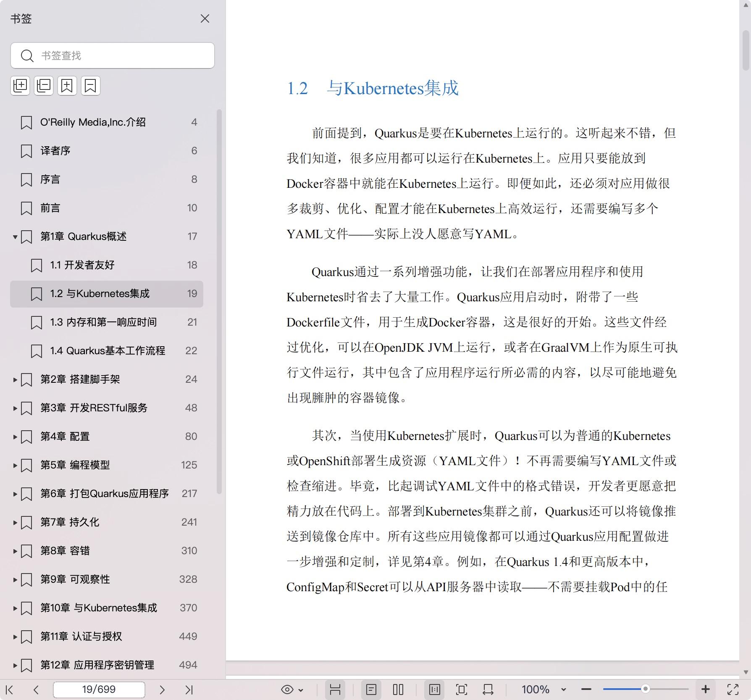Select 1.1 开发者友好 bookmark
Viewport: 751px width, 700px height.
coord(107,265)
